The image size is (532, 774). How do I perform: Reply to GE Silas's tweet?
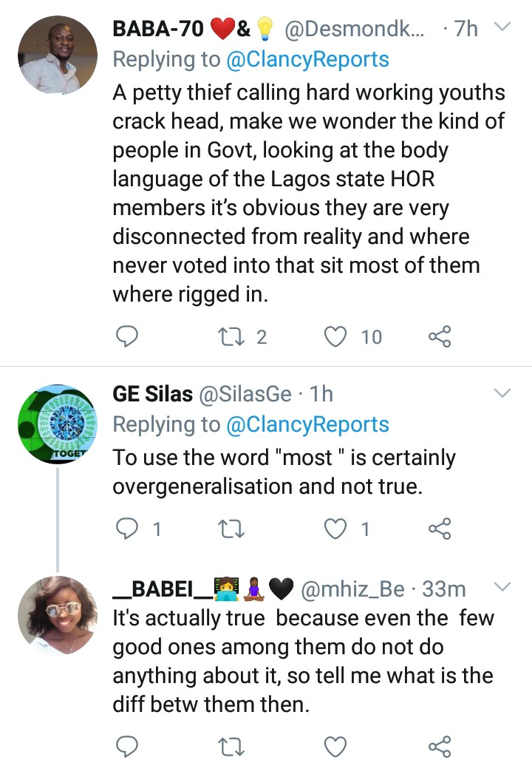pyautogui.click(x=128, y=529)
